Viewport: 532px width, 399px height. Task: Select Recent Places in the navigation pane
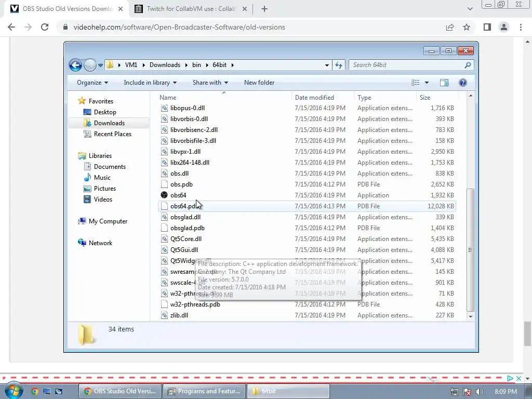coord(113,134)
